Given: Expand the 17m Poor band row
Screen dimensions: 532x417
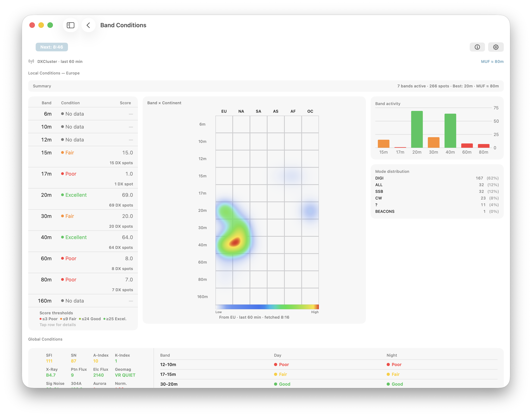Looking at the screenshot, I should coord(83,178).
